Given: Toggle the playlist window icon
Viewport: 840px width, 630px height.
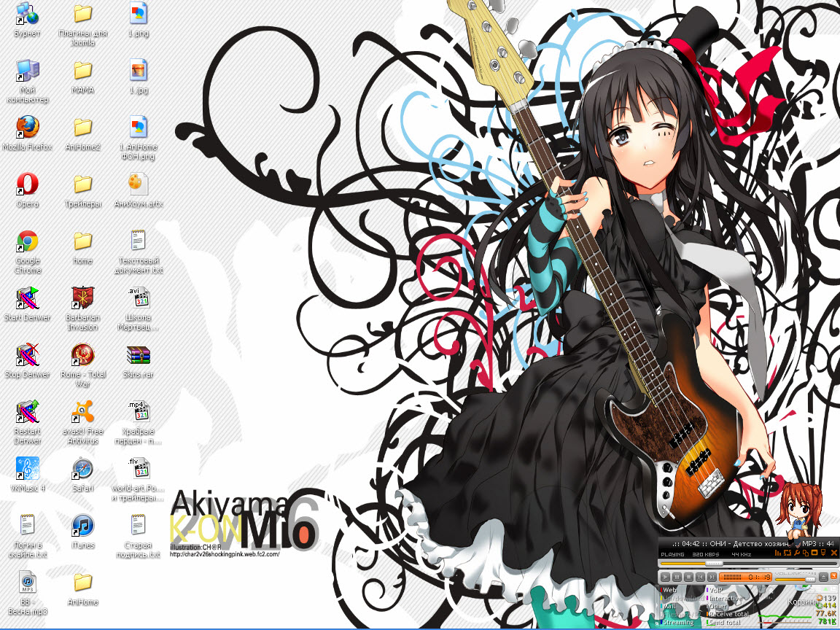Looking at the screenshot, I should [x=806, y=553].
